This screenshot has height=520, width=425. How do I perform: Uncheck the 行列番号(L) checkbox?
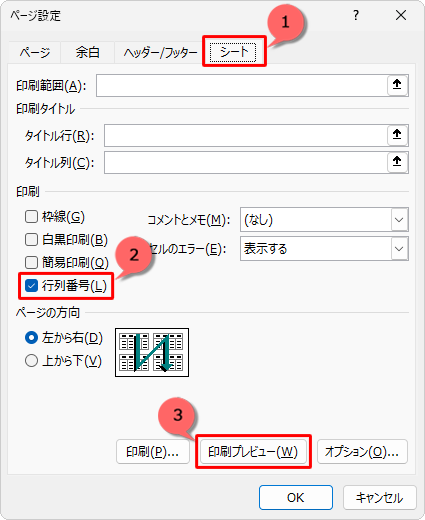pyautogui.click(x=31, y=286)
